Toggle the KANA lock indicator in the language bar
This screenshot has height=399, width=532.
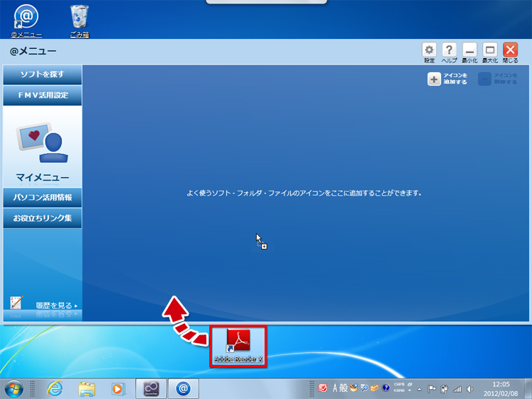pos(399,390)
